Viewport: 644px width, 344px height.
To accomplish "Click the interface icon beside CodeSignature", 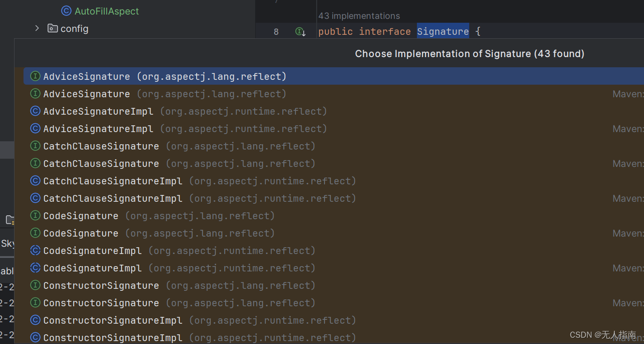I will tap(35, 215).
